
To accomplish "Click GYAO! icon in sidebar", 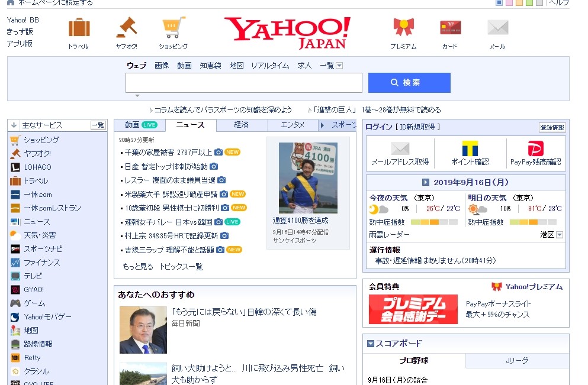I will [x=15, y=290].
